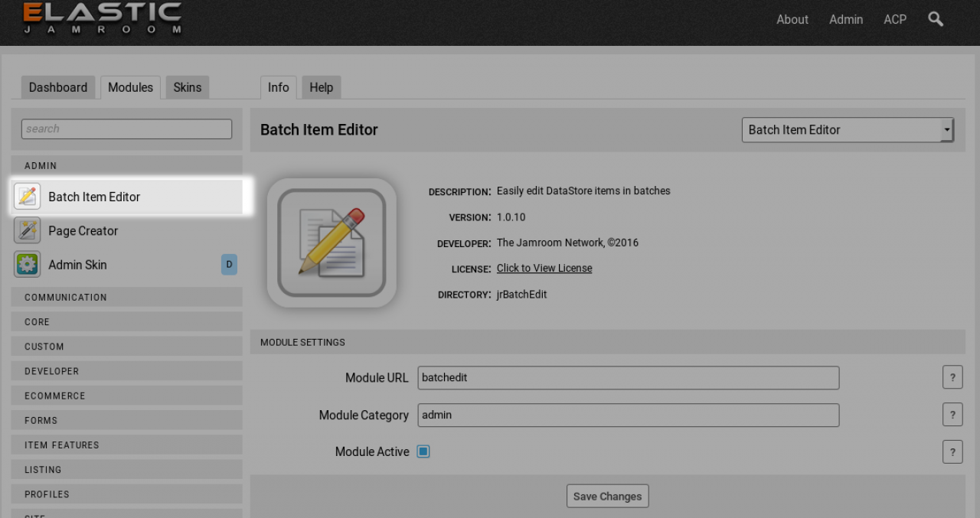980x518 pixels.
Task: Click the version value 1.0.10
Action: [x=511, y=217]
